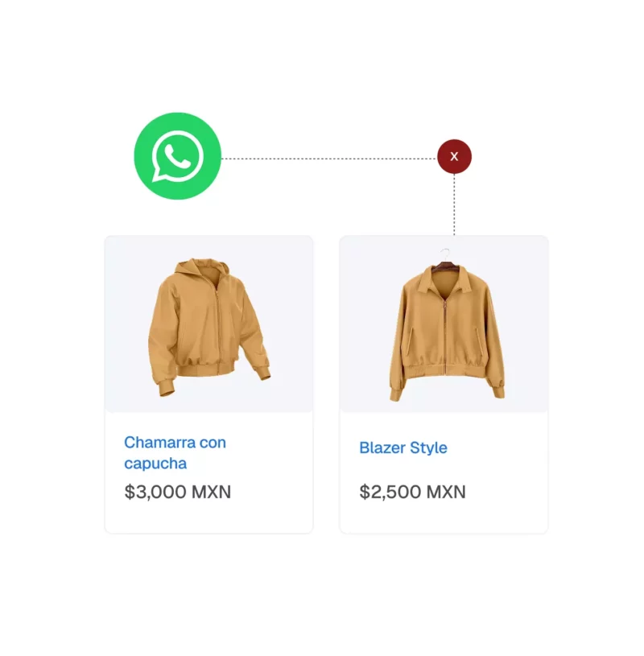The width and height of the screenshot is (644, 656).
Task: Click empty area below $3,000 MXN price
Action: tap(208, 517)
